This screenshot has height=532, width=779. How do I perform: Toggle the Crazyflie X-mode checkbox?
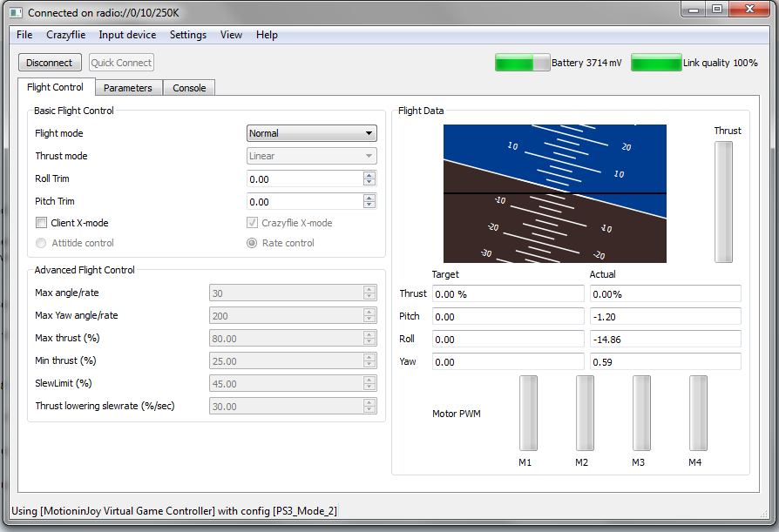(x=253, y=223)
